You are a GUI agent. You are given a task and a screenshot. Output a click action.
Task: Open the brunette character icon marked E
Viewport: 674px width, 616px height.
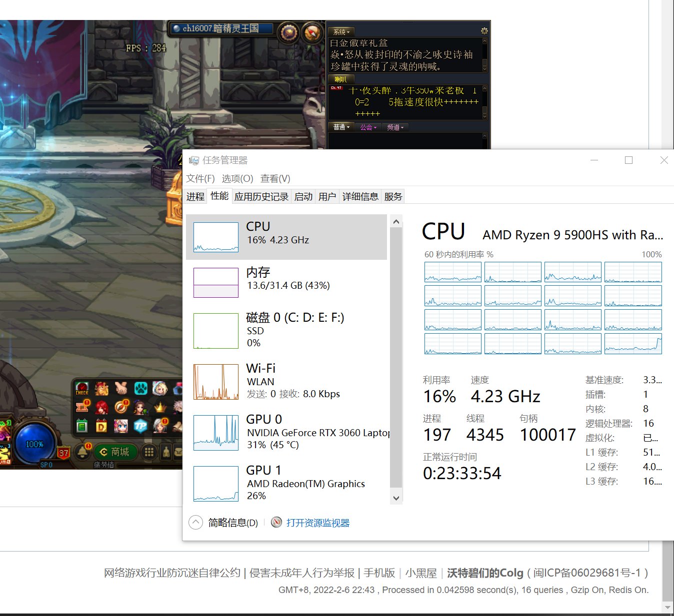[x=140, y=408]
